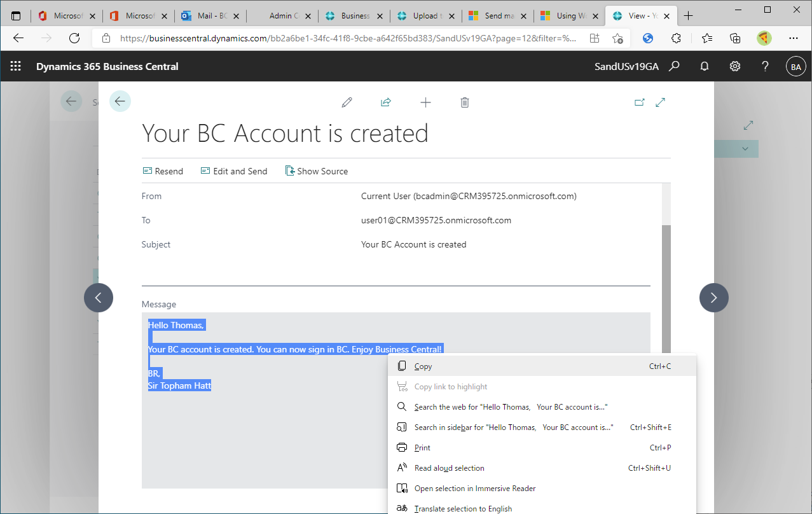812x514 pixels.
Task: Click Edit and Send
Action: 234,170
